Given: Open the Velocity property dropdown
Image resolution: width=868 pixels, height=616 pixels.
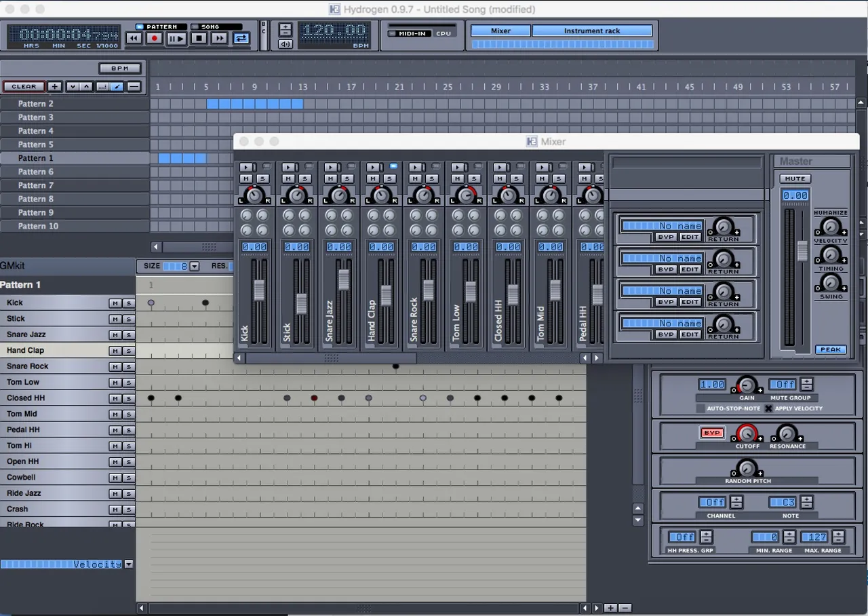Looking at the screenshot, I should click(129, 564).
